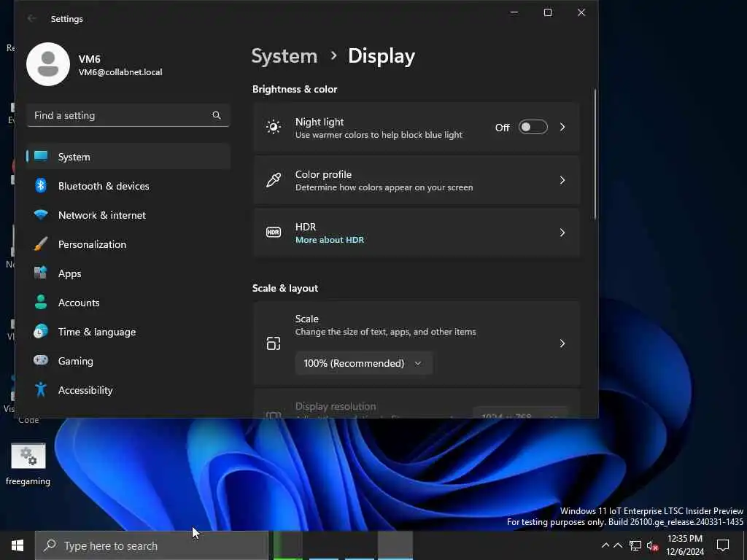Click the Network wifi icon in sidebar

point(41,215)
